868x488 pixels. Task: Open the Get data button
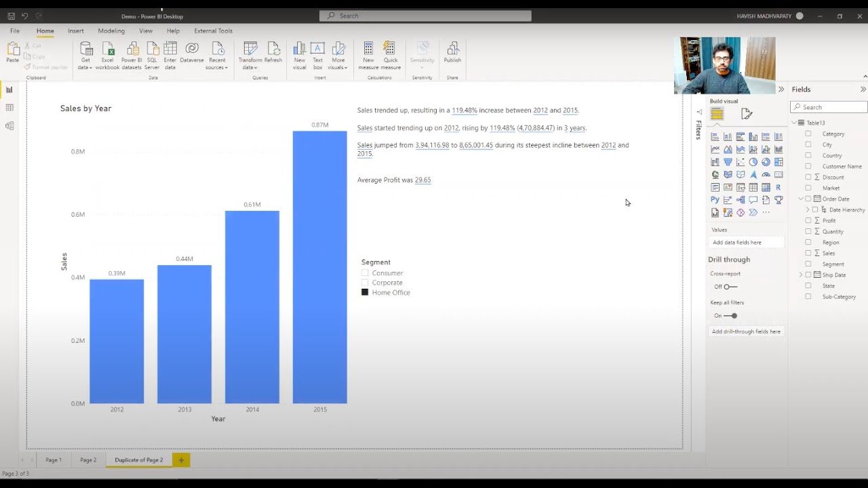point(85,56)
